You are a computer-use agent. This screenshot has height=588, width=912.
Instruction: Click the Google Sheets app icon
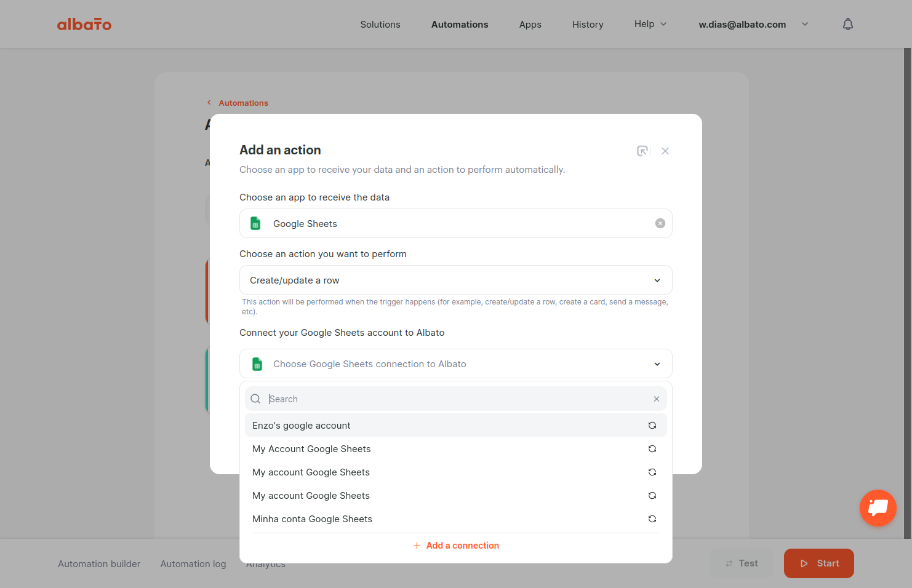[255, 223]
